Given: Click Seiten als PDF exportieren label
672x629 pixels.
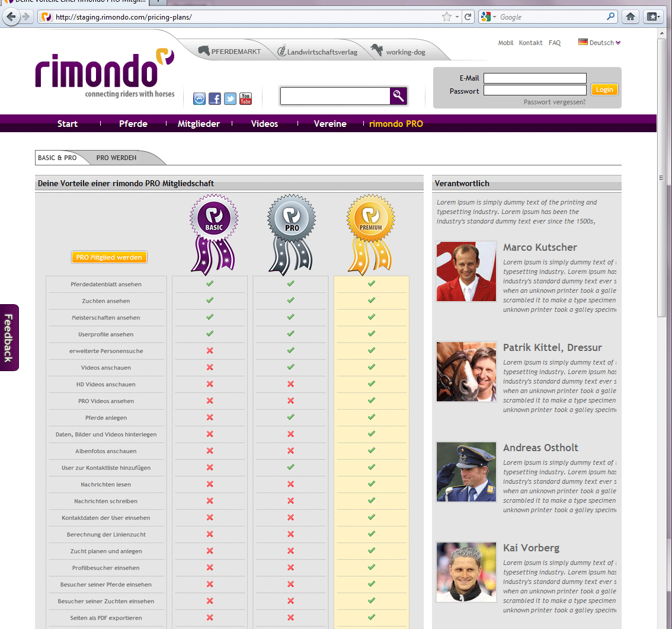Looking at the screenshot, I should pyautogui.click(x=106, y=618).
